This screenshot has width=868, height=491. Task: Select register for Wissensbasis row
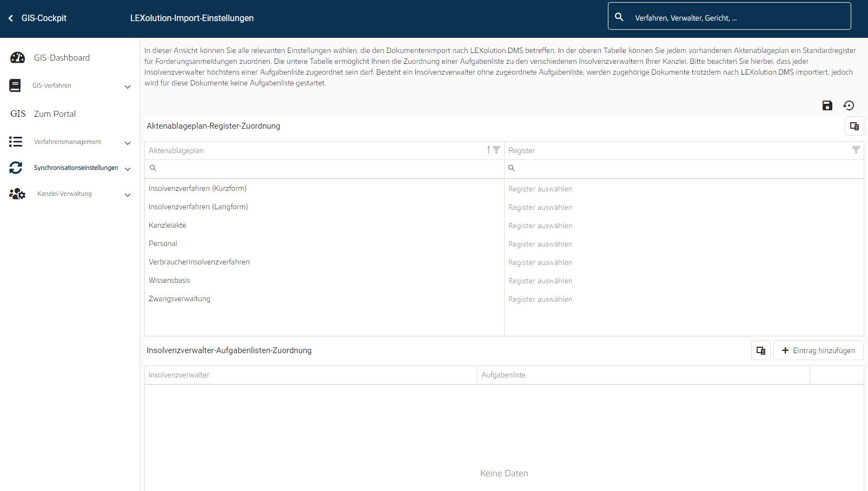tap(684, 281)
